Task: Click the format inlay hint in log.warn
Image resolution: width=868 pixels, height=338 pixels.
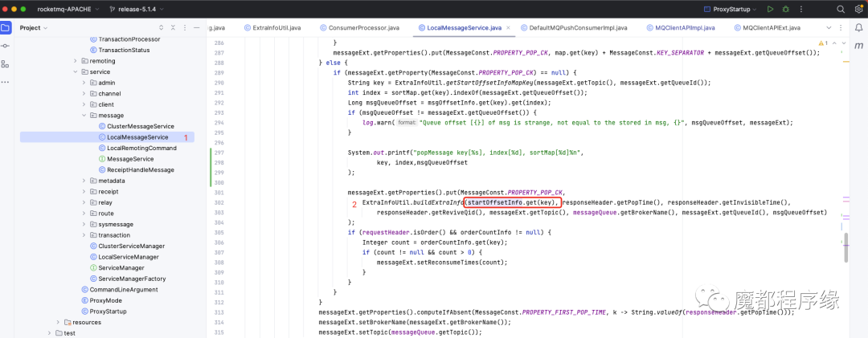Action: pos(406,123)
